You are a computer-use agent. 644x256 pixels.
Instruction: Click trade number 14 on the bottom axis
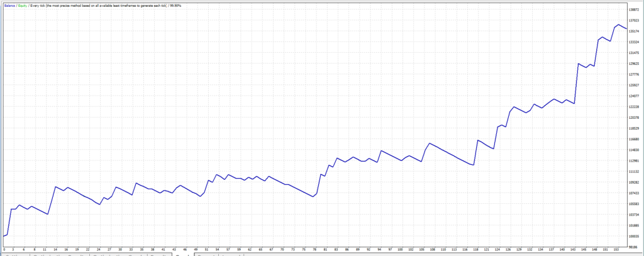point(55,249)
